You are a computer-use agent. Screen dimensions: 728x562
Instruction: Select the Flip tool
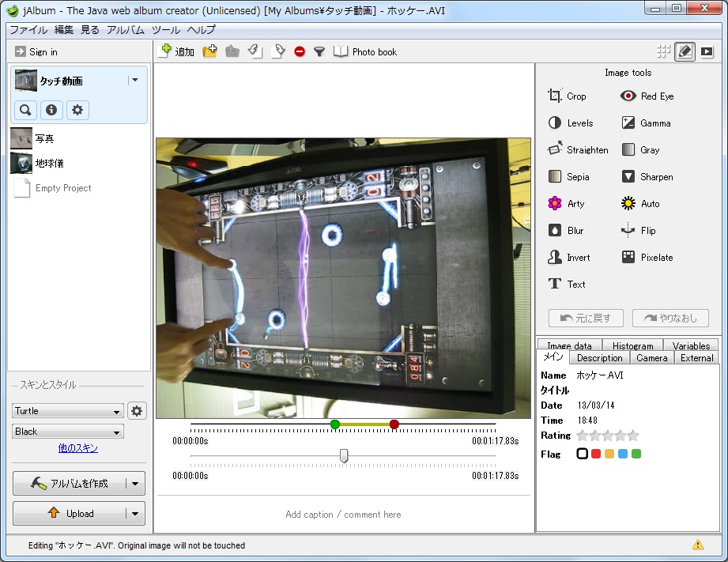point(639,230)
